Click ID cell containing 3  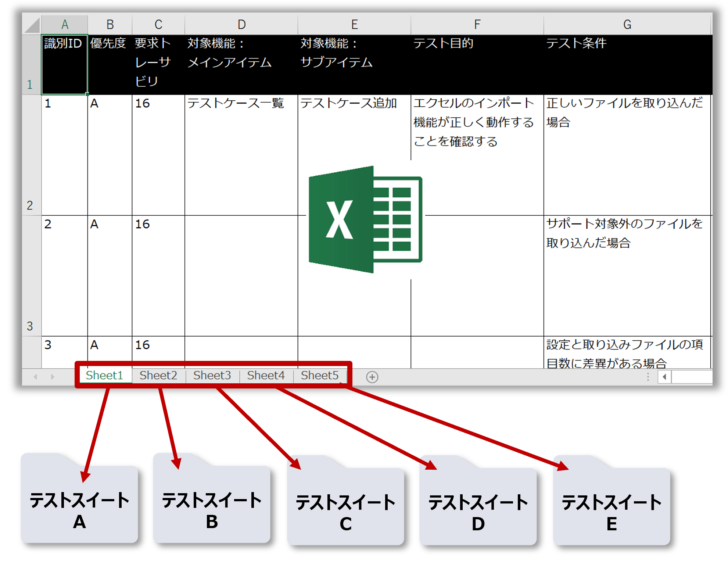pyautogui.click(x=65, y=352)
